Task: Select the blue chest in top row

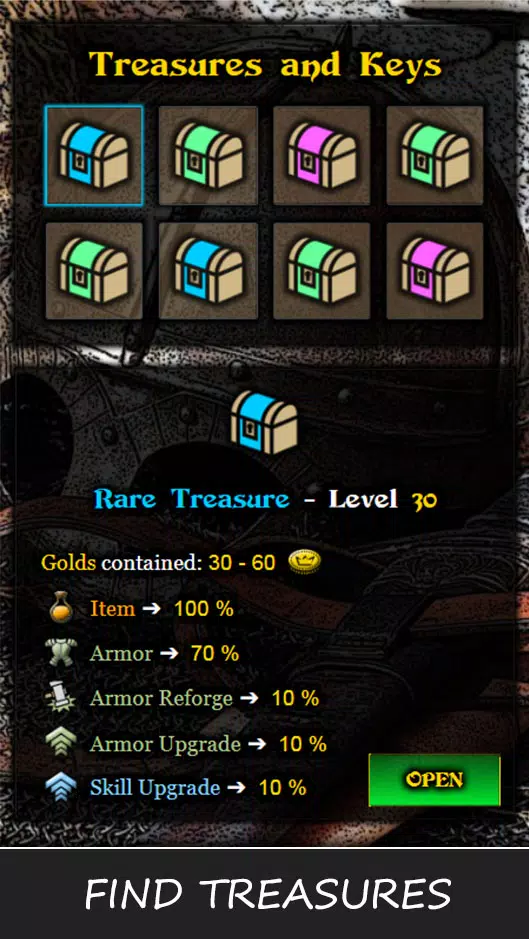Action: point(93,156)
